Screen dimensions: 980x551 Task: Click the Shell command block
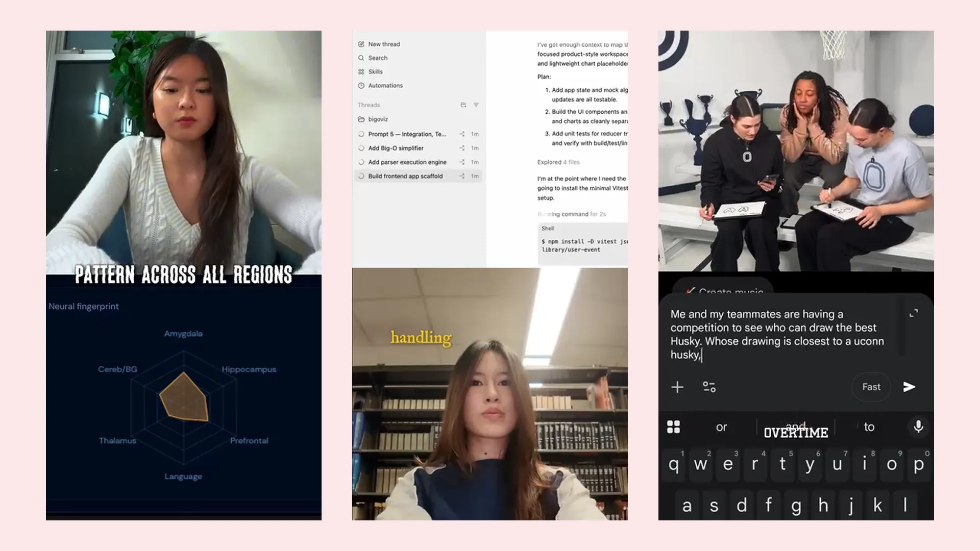click(583, 244)
